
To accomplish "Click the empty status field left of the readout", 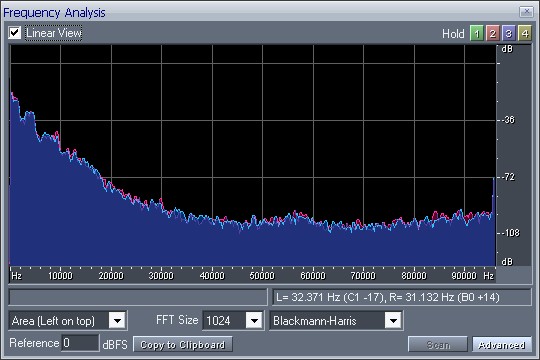I will tap(138, 297).
